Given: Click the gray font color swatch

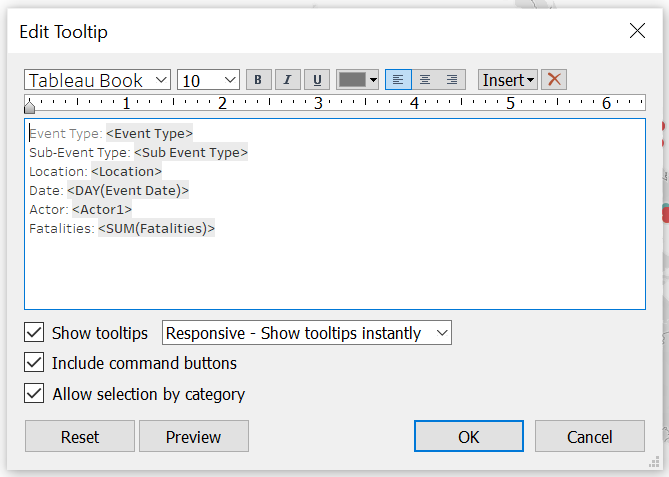Looking at the screenshot, I should coord(352,80).
